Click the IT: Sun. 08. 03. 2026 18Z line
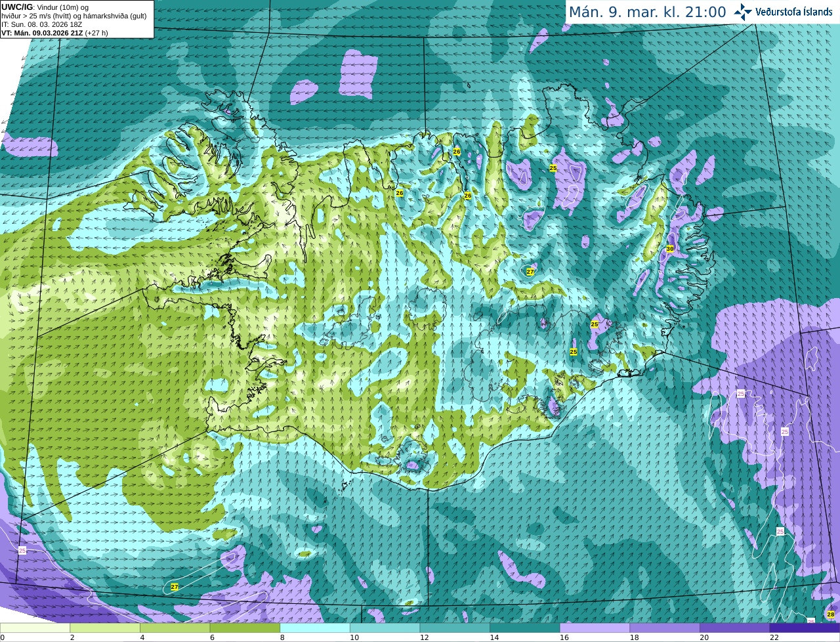Screen dimensions: 840x642 coord(41,24)
